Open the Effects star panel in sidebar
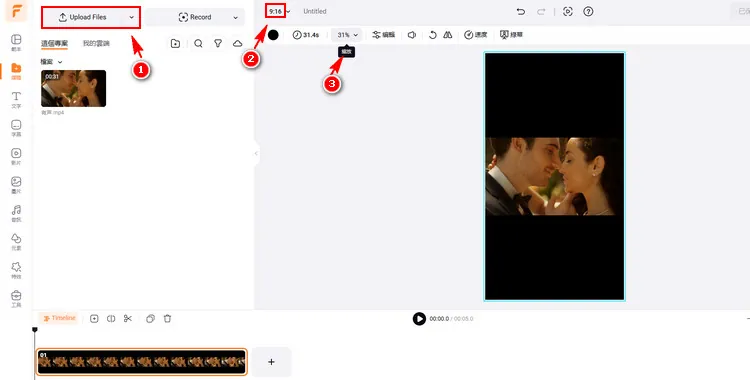 coord(16,270)
